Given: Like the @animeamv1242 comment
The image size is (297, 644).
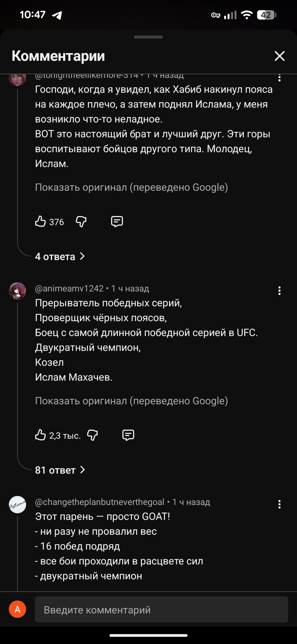Looking at the screenshot, I should tap(40, 435).
